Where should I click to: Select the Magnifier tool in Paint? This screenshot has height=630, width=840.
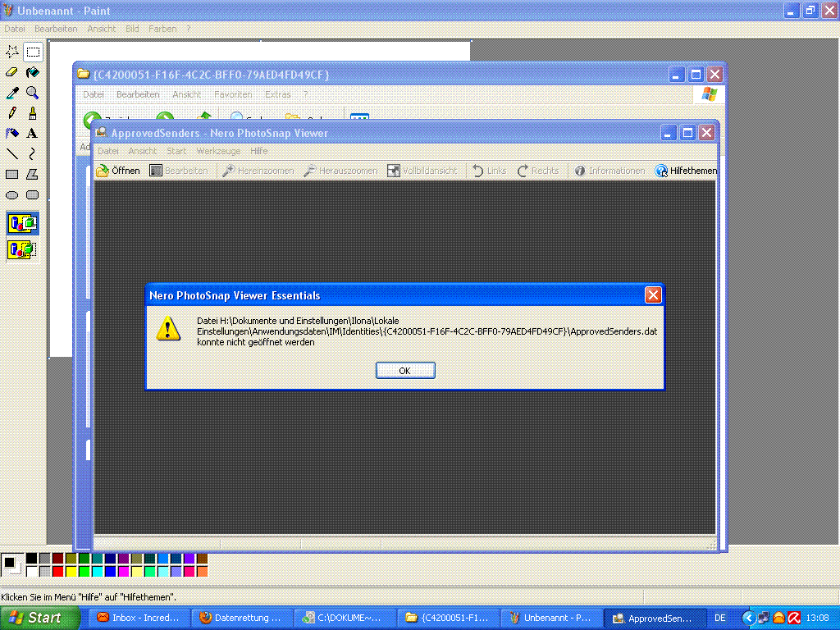pyautogui.click(x=33, y=93)
